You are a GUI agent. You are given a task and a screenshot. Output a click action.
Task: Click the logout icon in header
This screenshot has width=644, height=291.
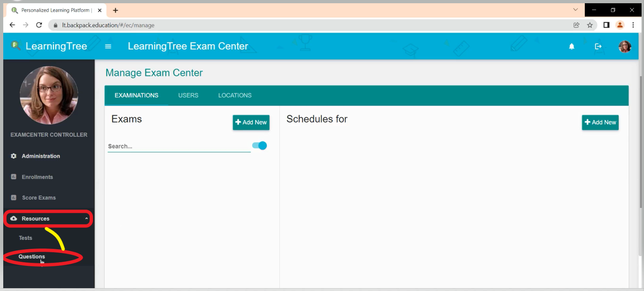pos(598,47)
